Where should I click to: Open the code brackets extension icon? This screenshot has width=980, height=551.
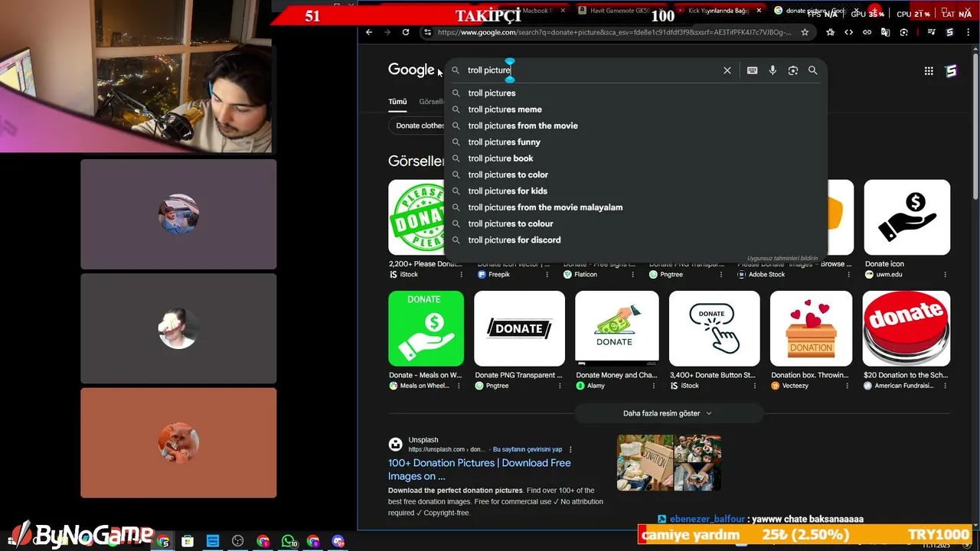[848, 32]
